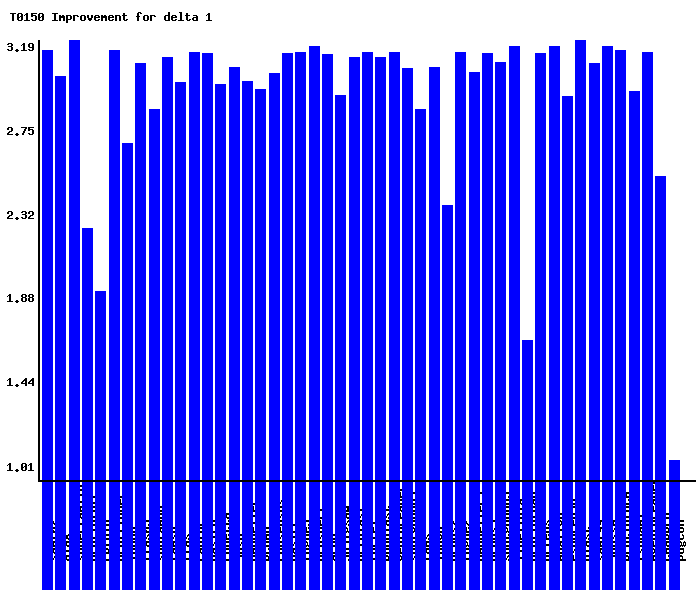This screenshot has width=700, height=590.
Task: Select the 2.75 y-axis tick label
Action: pos(20,131)
